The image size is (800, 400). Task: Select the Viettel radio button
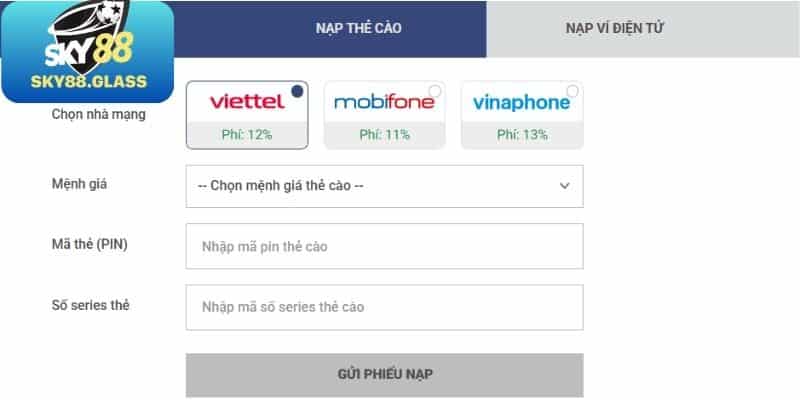(x=297, y=91)
